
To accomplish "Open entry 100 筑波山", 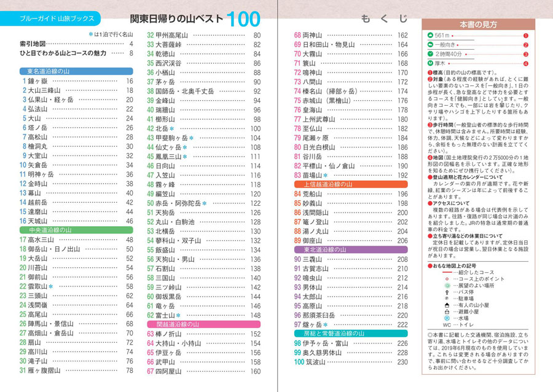I will (351, 362).
